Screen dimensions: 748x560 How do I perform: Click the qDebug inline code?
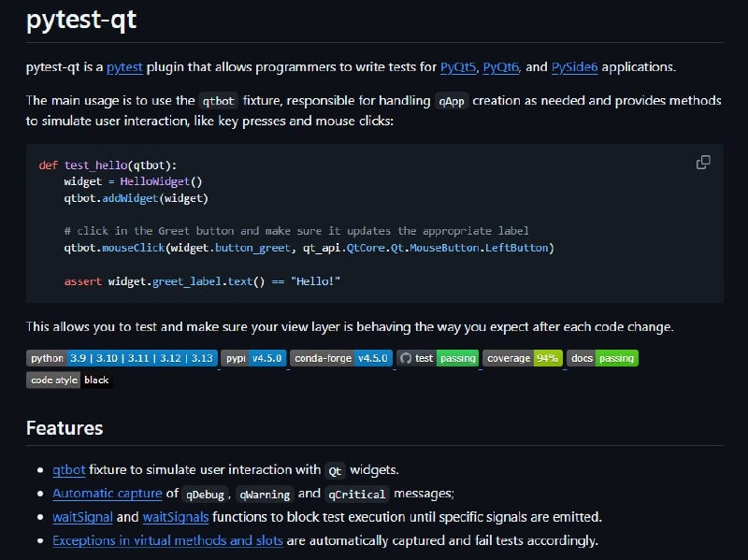(205, 495)
